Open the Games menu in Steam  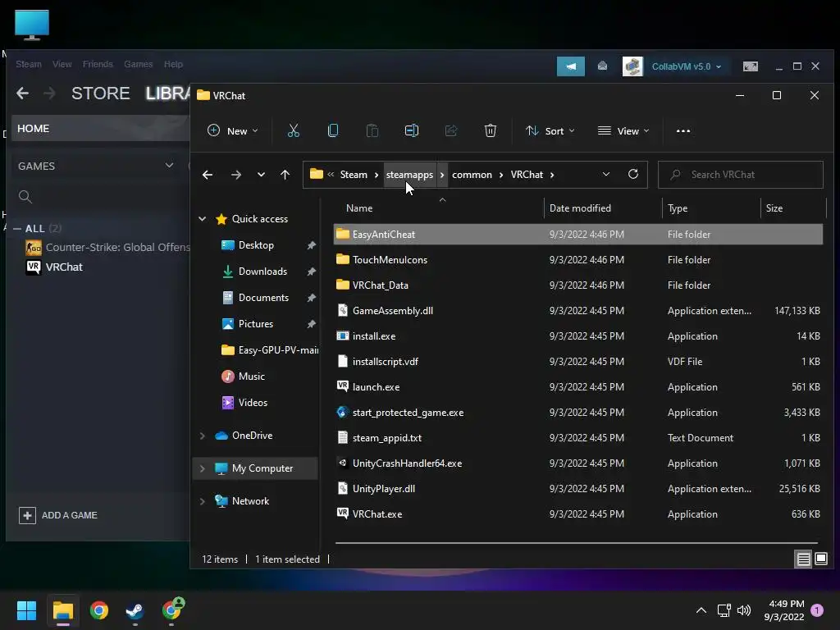(138, 64)
